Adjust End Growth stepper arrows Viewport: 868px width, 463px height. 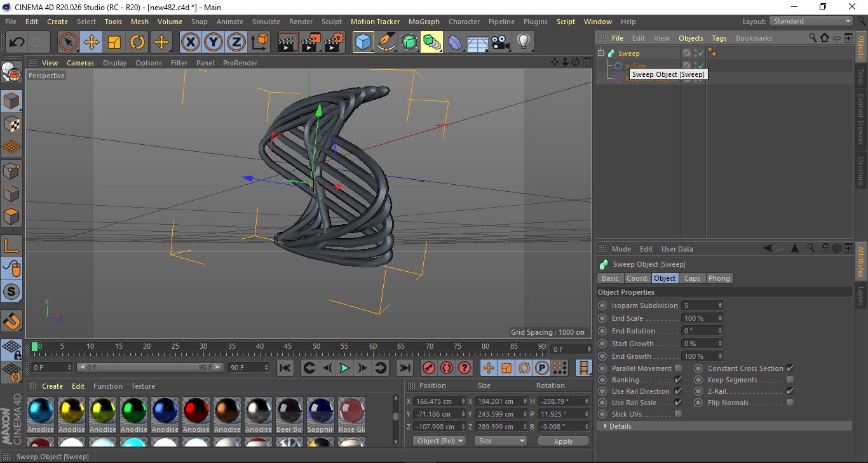coord(720,356)
